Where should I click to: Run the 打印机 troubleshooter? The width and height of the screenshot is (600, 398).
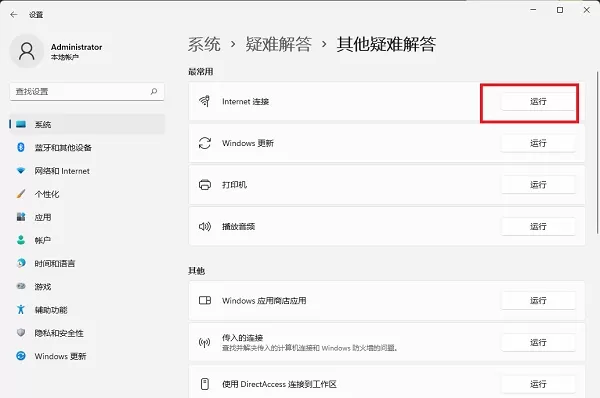pos(538,185)
